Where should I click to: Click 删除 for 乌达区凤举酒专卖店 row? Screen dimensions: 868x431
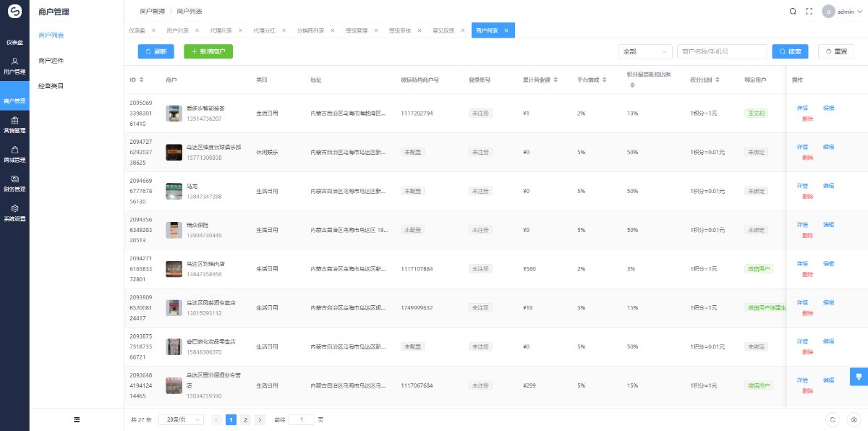point(808,313)
